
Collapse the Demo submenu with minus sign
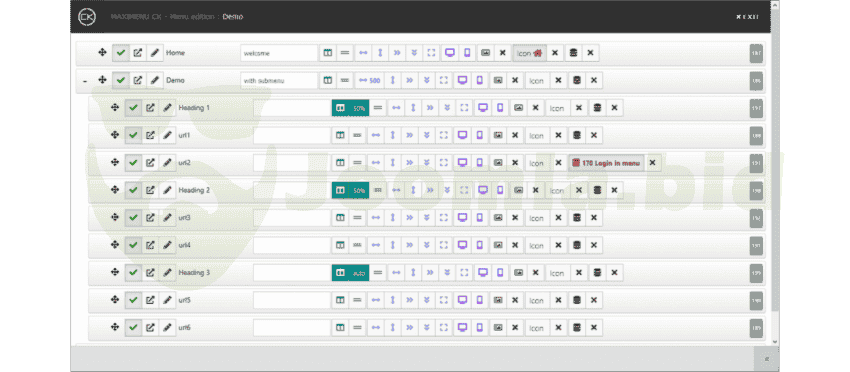pyautogui.click(x=85, y=81)
